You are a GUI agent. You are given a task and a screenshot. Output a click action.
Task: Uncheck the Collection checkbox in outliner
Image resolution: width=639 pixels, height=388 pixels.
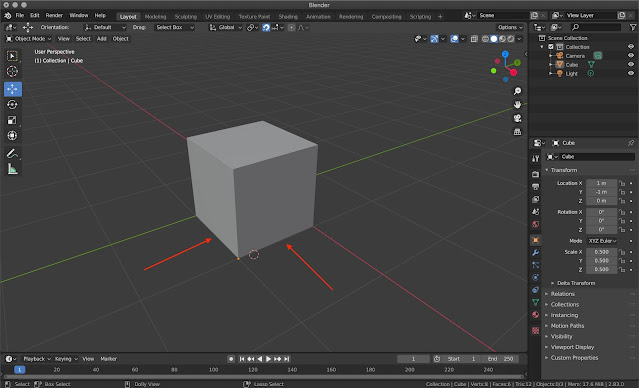551,47
